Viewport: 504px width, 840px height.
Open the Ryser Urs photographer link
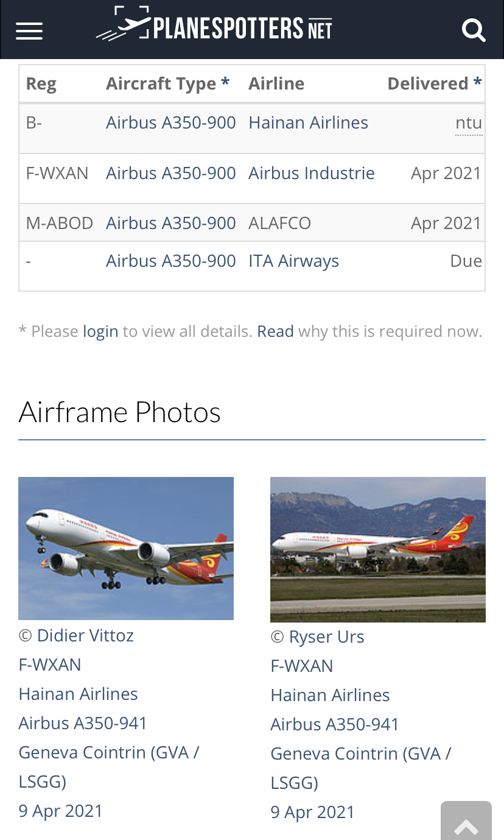[x=326, y=637]
